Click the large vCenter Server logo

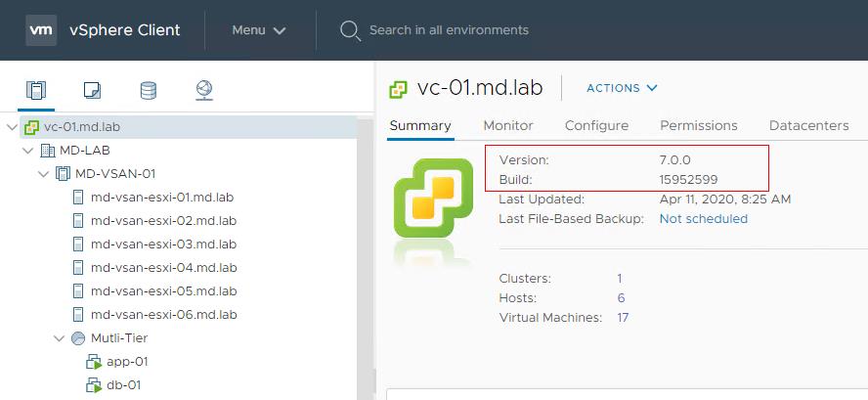tap(433, 198)
